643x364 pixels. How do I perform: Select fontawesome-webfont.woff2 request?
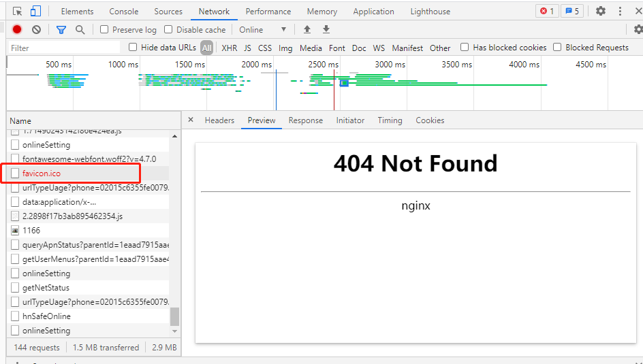coord(88,159)
